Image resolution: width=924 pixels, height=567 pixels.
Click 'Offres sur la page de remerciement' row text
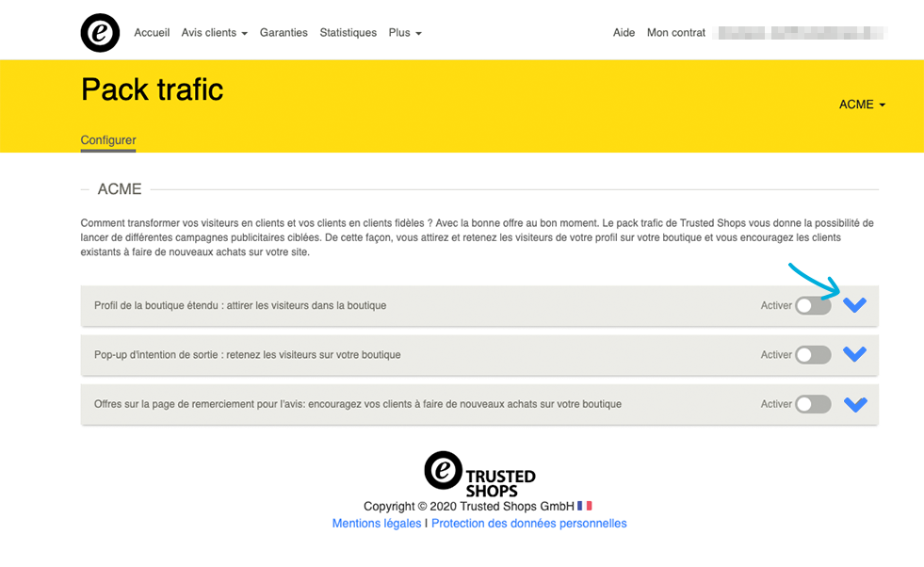[x=358, y=404]
